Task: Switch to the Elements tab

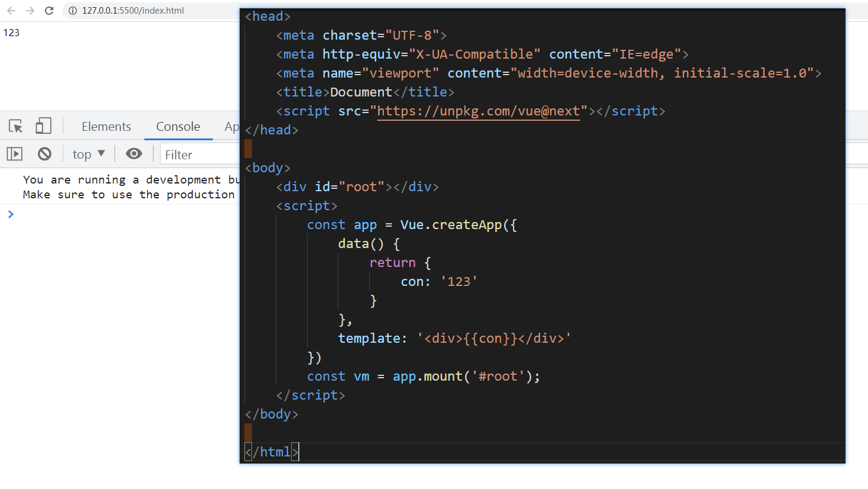Action: pyautogui.click(x=107, y=127)
